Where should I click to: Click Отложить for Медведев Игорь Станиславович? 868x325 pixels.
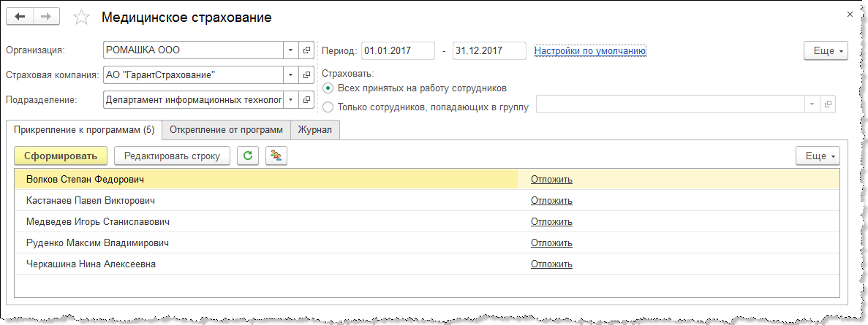pos(551,221)
